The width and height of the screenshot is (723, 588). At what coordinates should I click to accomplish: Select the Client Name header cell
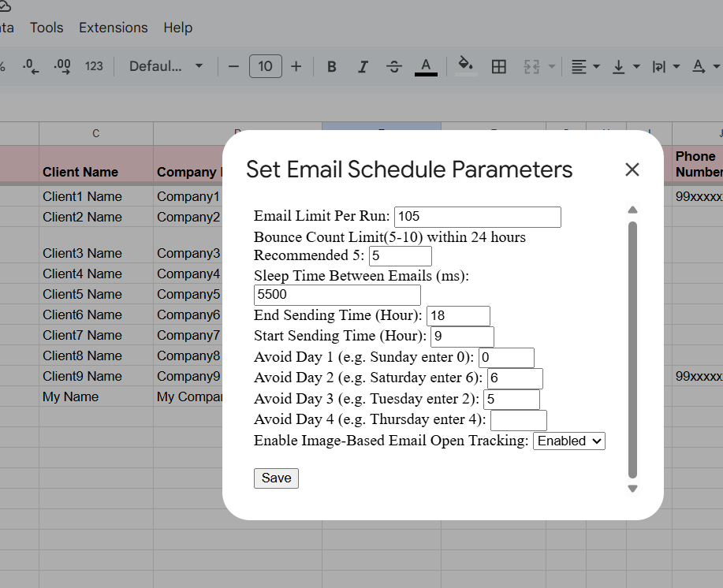(96, 164)
